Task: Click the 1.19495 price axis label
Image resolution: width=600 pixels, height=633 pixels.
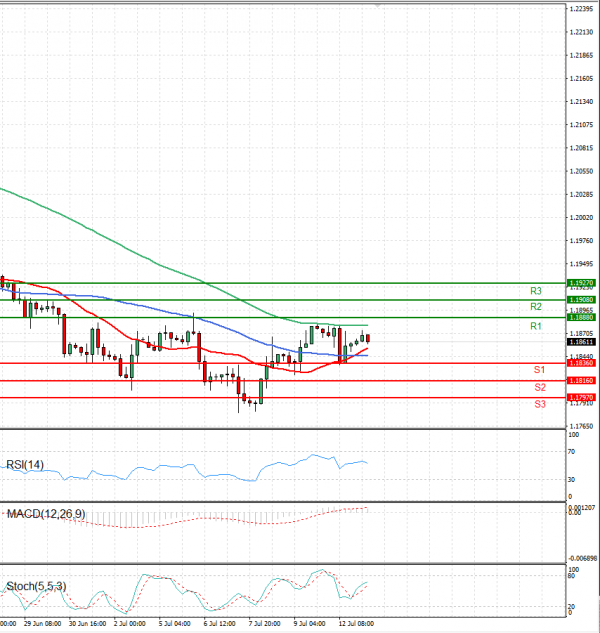Action: click(581, 264)
